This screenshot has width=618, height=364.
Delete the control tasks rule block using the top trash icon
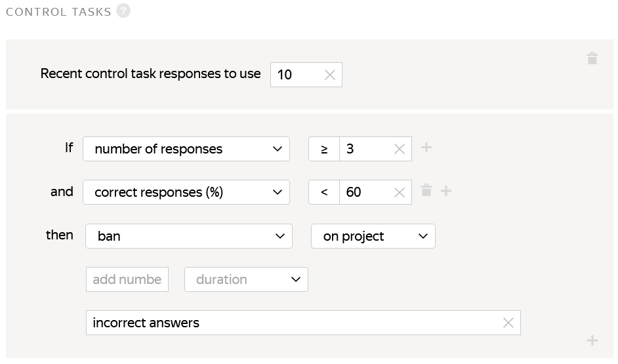592,58
